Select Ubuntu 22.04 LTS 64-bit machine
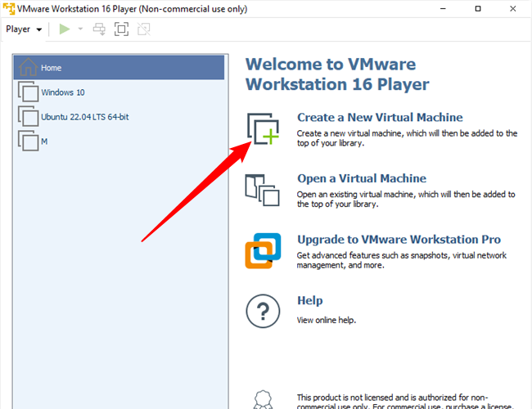The width and height of the screenshot is (532, 409). coord(119,117)
